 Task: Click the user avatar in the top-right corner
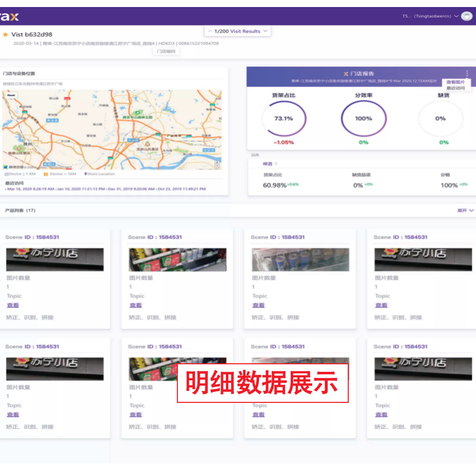(467, 16)
